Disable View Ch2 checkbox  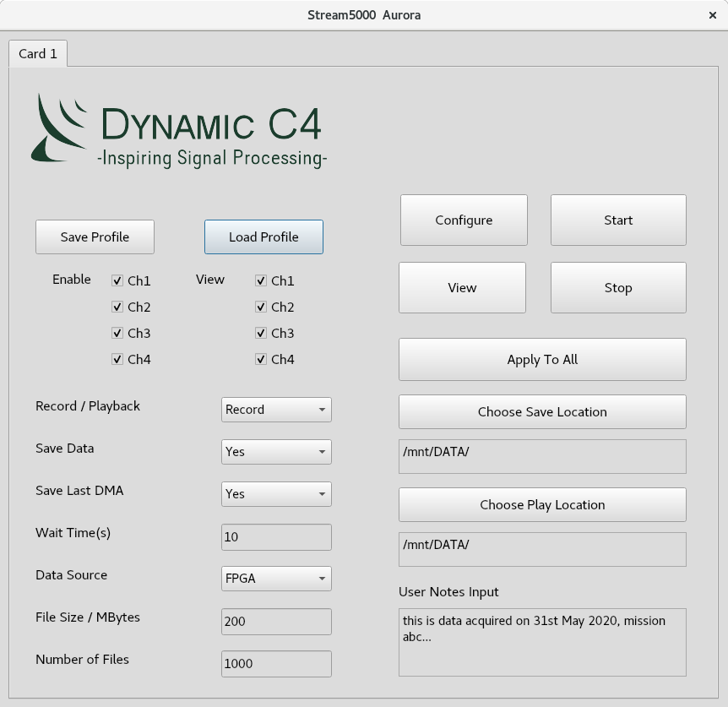[x=261, y=307]
